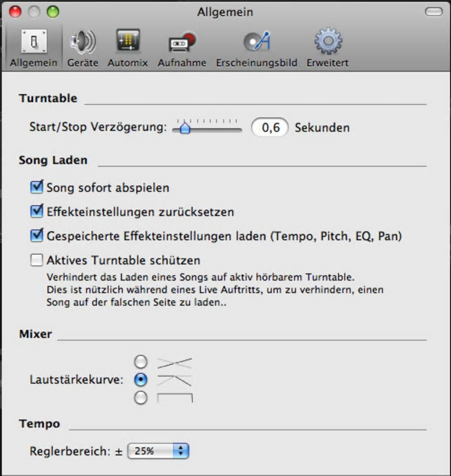Screen dimensions: 451x476
Task: Click the 'Mixer' section heading
Action: pyautogui.click(x=35, y=334)
